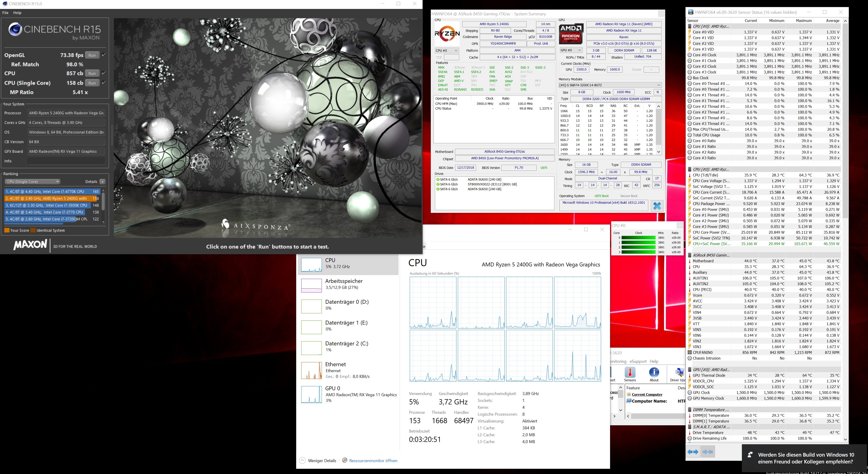This screenshot has height=474, width=868.
Task: Toggle the OpenGL test checkbox
Action: [104, 55]
